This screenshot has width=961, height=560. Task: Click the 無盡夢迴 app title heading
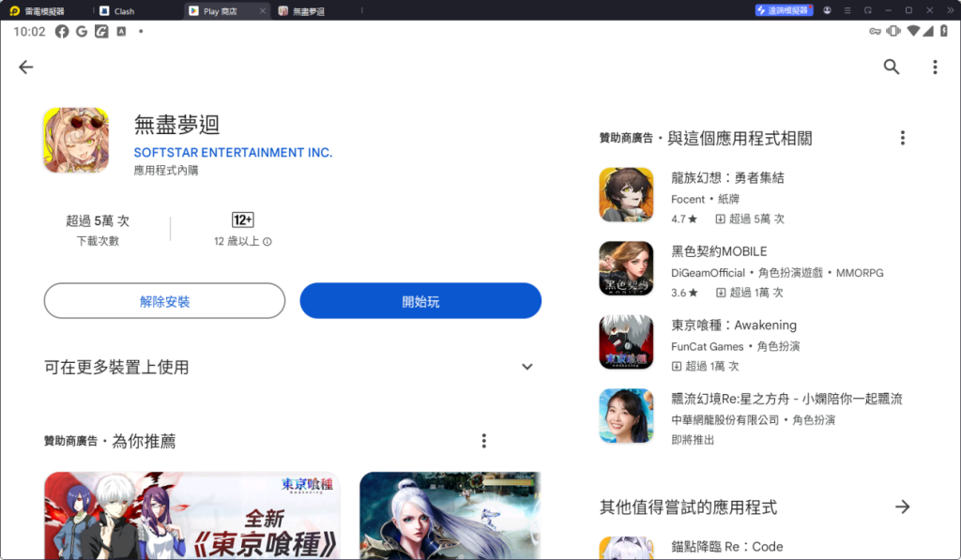point(176,125)
